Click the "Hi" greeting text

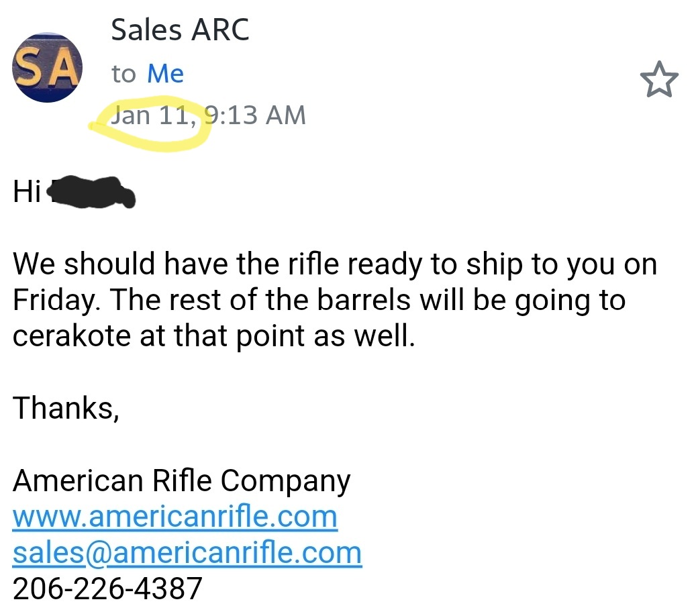click(x=27, y=193)
